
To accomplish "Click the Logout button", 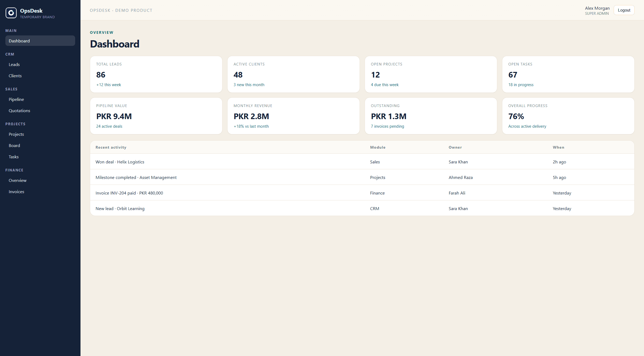I will 624,10.
